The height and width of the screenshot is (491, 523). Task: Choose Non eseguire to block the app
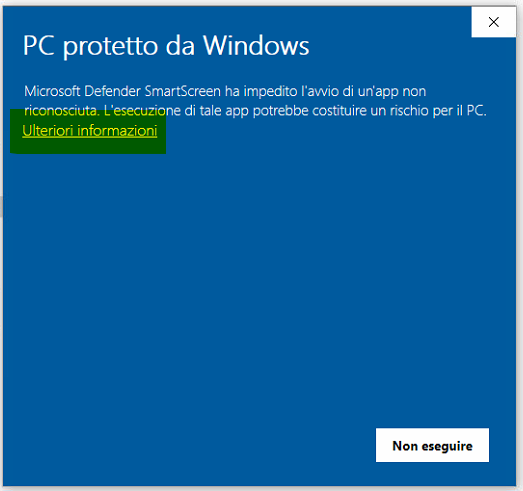pyautogui.click(x=432, y=445)
